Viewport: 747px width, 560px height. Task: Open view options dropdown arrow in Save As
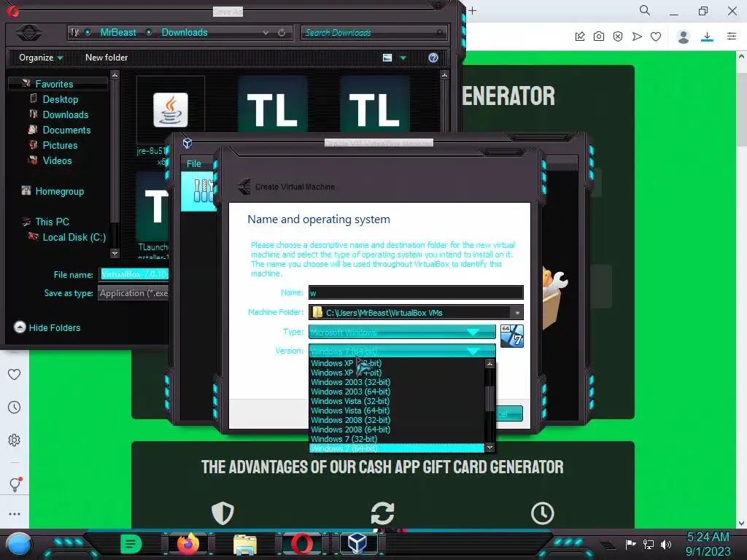click(403, 58)
